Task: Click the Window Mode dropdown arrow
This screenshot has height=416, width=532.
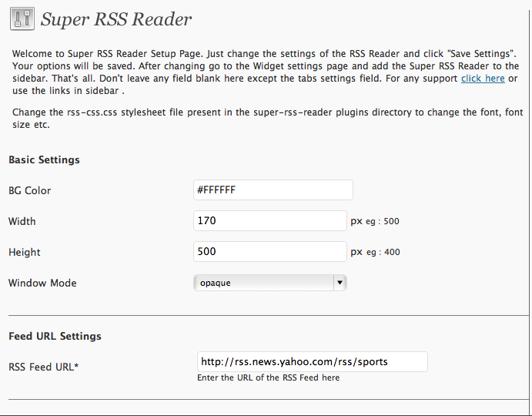Action: [x=340, y=283]
